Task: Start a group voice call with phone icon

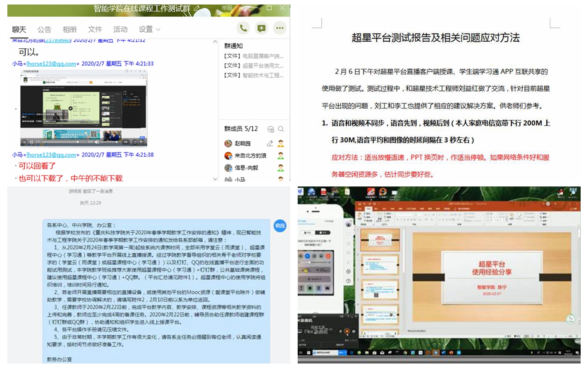Action: coord(243,28)
